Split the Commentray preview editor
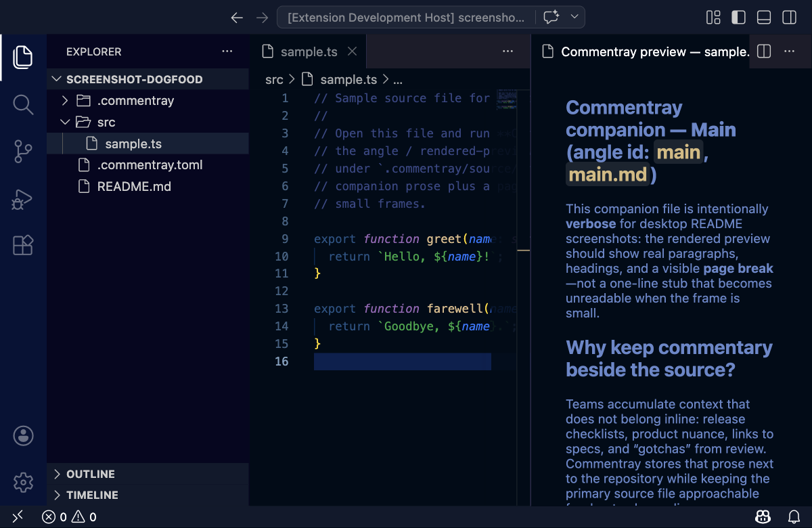Viewport: 812px width, 528px height. (x=764, y=51)
